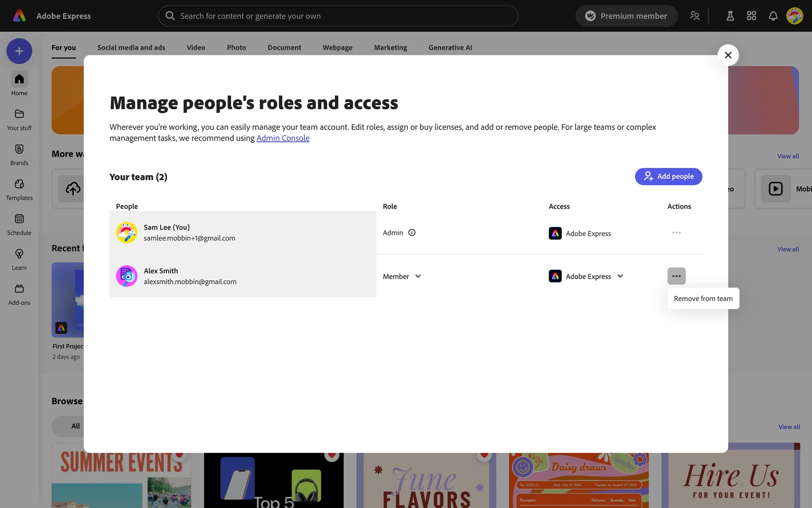Open the apps grid icon
Viewport: 812px width, 508px height.
[x=751, y=16]
